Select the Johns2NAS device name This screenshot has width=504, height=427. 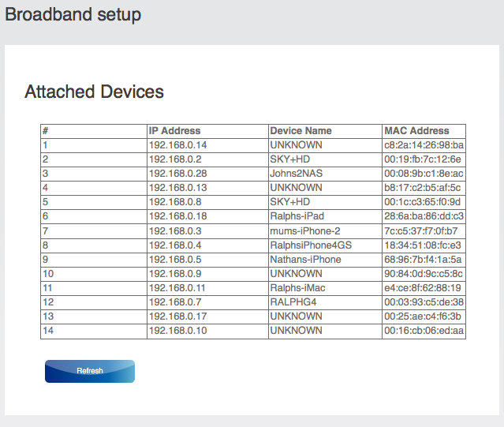(x=296, y=174)
